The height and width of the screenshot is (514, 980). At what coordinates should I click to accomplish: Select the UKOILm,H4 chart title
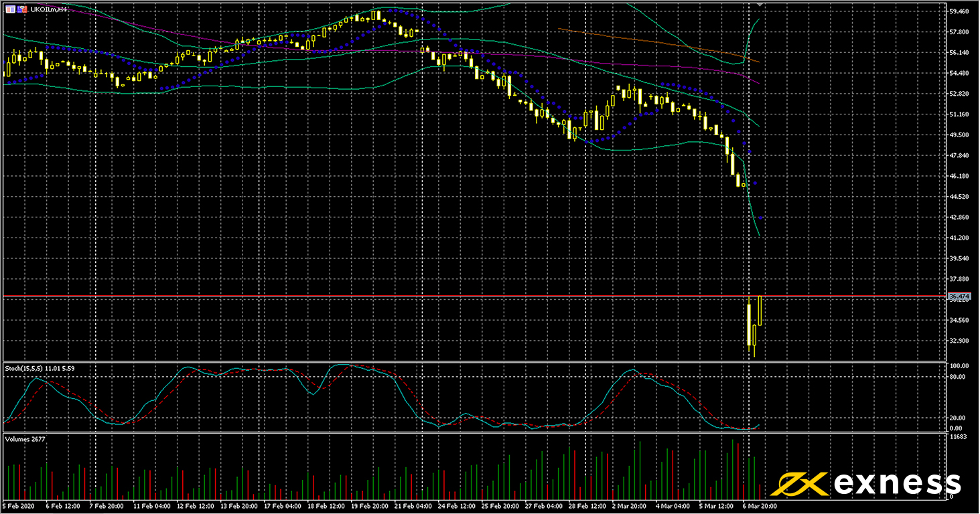pyautogui.click(x=48, y=9)
